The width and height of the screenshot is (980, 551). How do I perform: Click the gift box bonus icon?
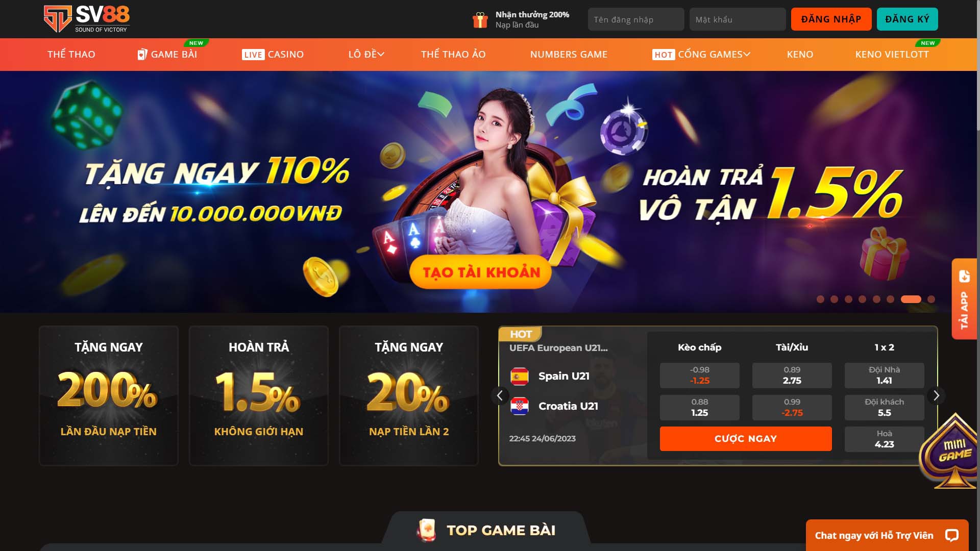[480, 20]
